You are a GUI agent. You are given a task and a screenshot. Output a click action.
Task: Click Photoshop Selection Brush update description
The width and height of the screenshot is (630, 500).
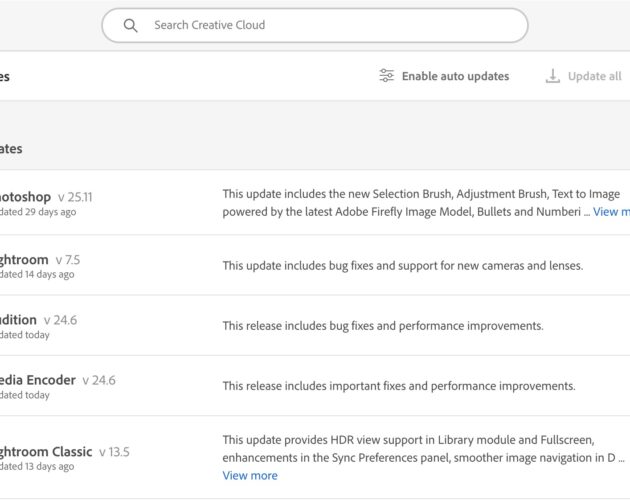click(x=421, y=203)
